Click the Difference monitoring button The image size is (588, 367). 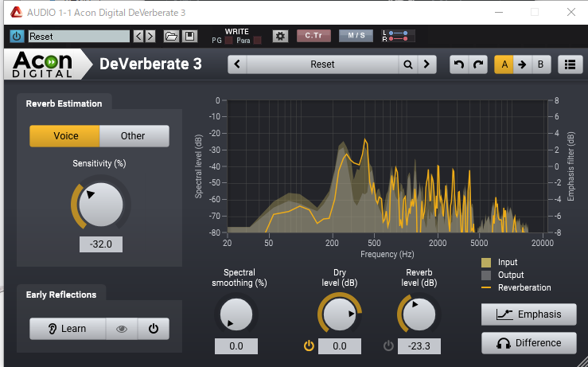pos(529,343)
